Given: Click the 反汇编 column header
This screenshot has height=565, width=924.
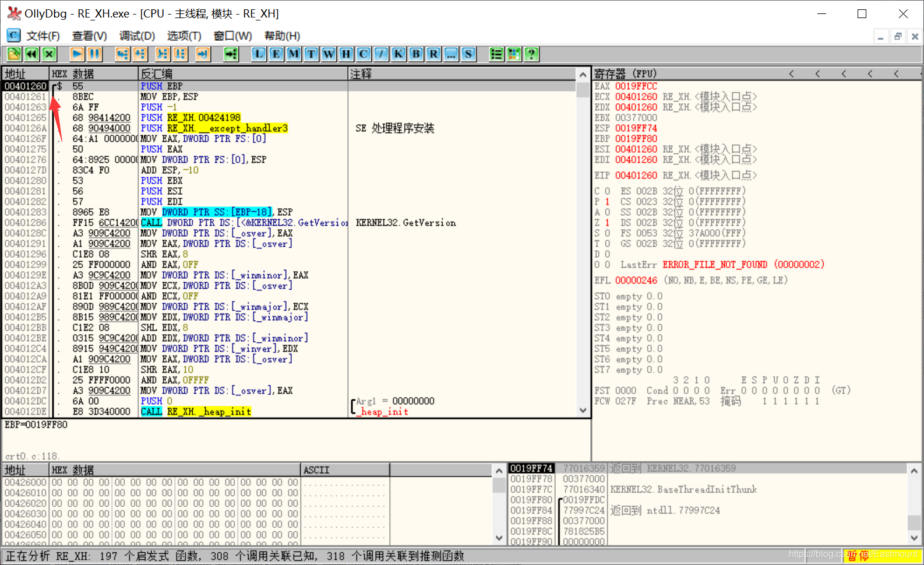Looking at the screenshot, I should point(243,74).
